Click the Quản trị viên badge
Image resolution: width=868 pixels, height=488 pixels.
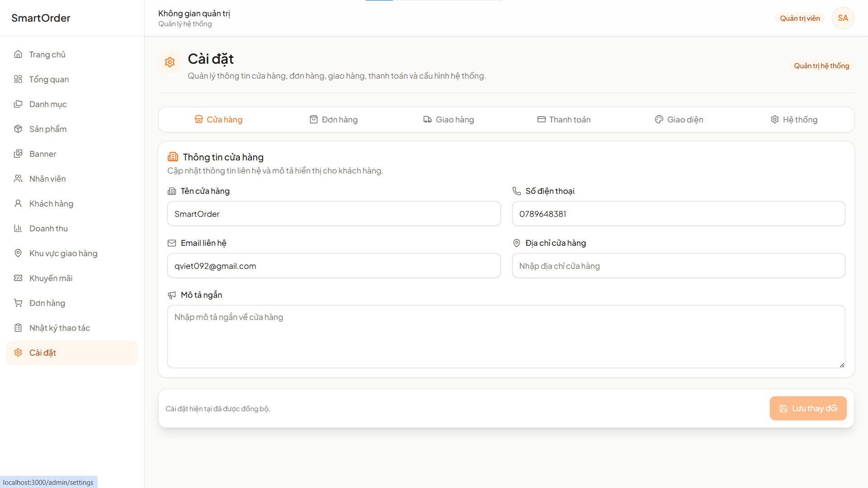[800, 18]
